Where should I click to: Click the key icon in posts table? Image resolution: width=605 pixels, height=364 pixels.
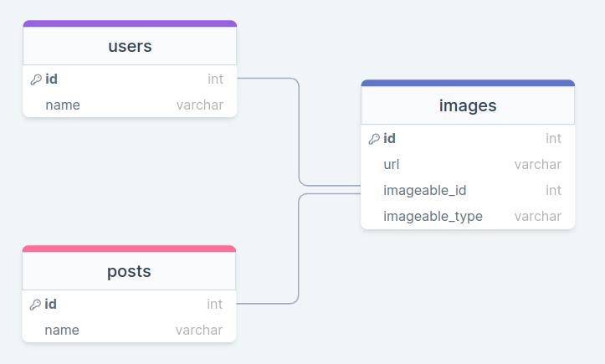[35, 305]
